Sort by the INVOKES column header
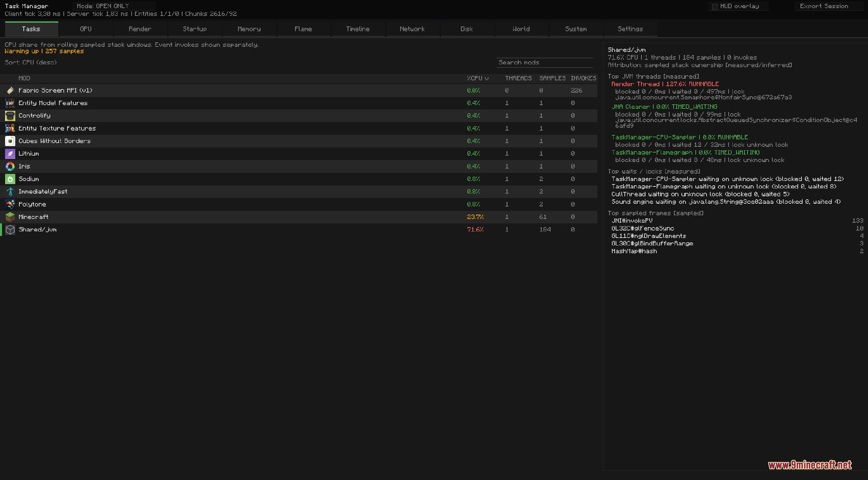868x480 pixels. [x=583, y=78]
